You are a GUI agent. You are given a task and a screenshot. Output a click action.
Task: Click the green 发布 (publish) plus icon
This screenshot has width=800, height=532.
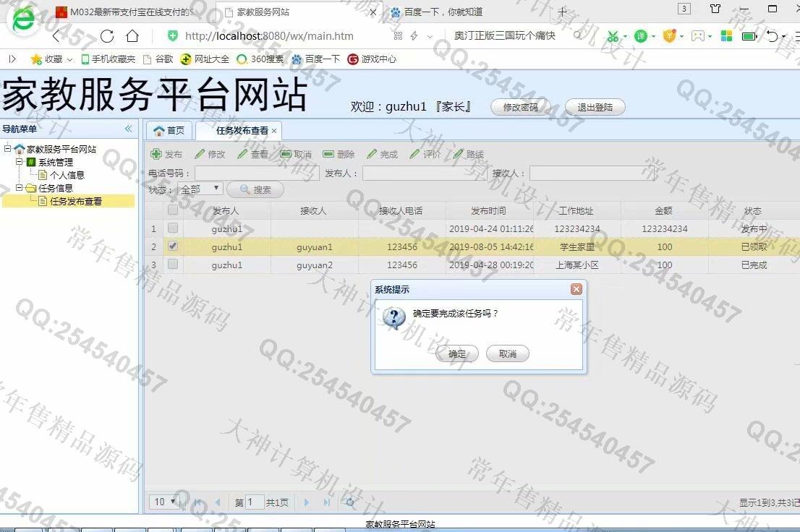tap(156, 154)
